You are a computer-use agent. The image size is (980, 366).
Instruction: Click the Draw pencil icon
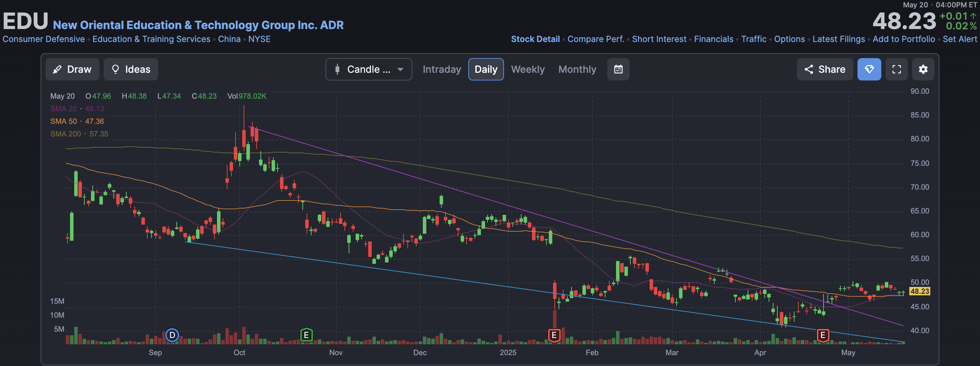click(57, 69)
